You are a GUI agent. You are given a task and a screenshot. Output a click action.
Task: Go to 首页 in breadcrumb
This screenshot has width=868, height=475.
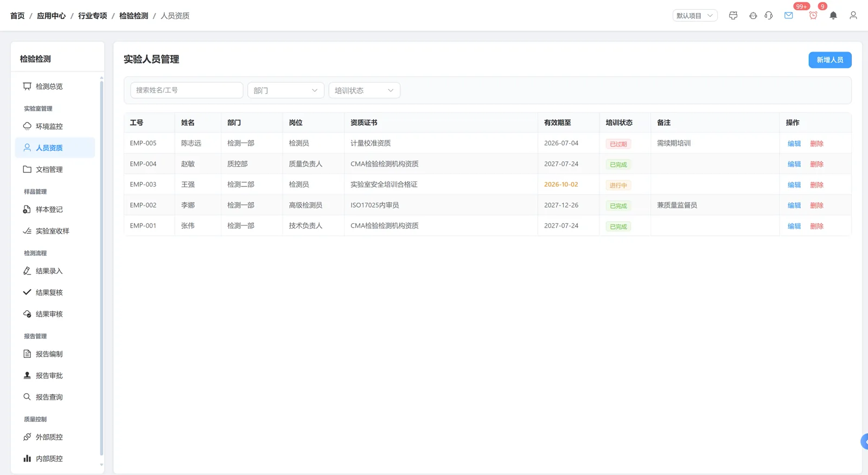(x=17, y=16)
